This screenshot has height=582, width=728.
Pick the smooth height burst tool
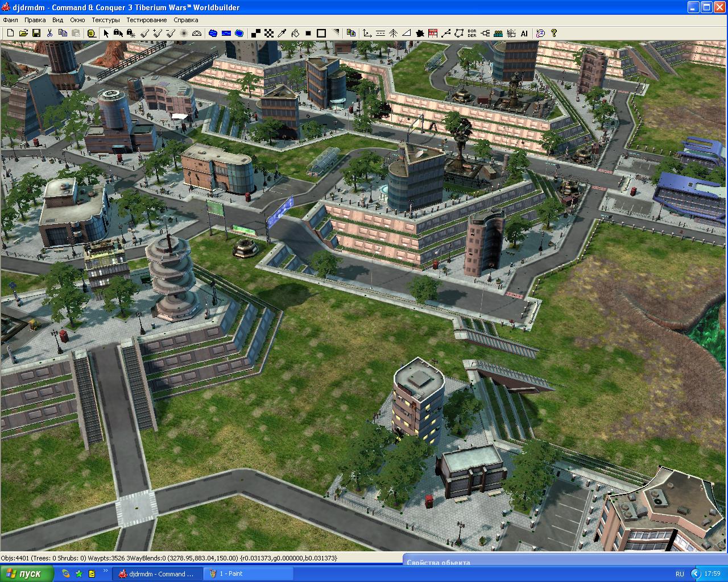[184, 34]
